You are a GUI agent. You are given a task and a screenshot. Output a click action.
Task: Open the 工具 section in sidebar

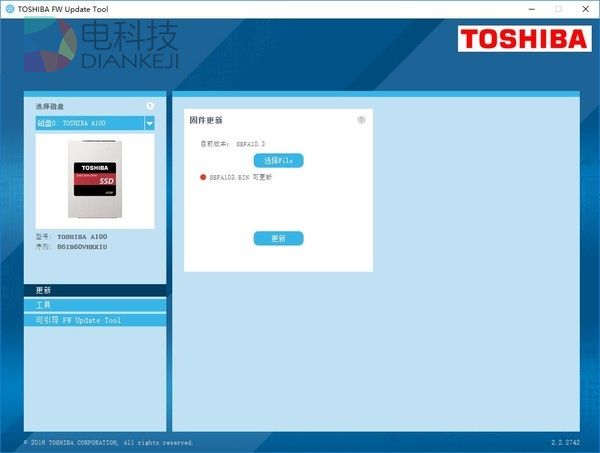point(95,305)
